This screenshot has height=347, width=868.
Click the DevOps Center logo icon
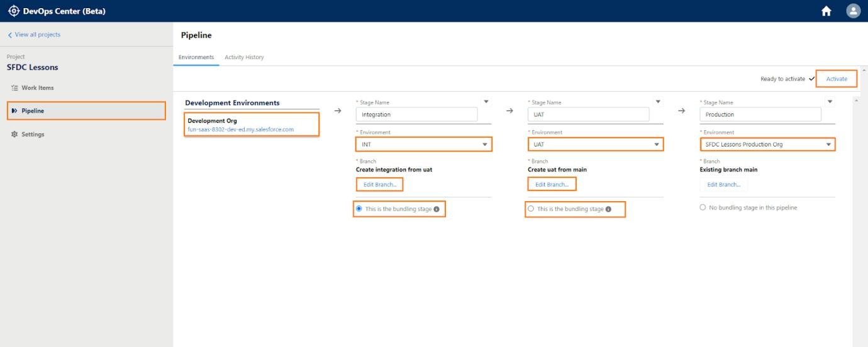tap(13, 11)
